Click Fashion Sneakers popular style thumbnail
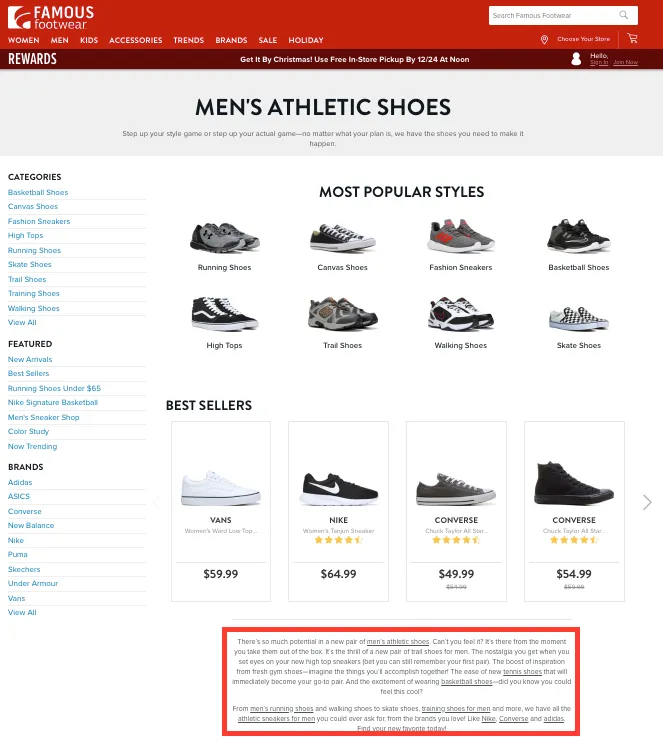Image resolution: width=663 pixels, height=745 pixels. pos(461,236)
